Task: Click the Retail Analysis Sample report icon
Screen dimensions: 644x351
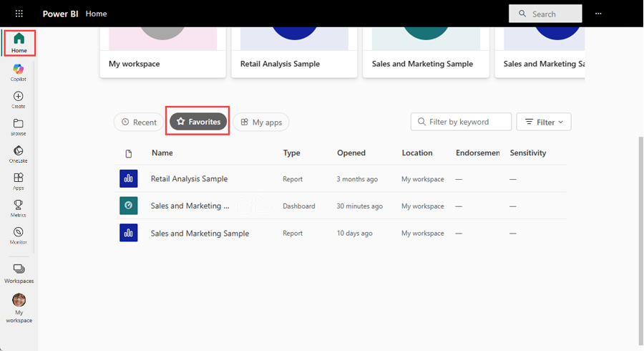Action: point(129,179)
